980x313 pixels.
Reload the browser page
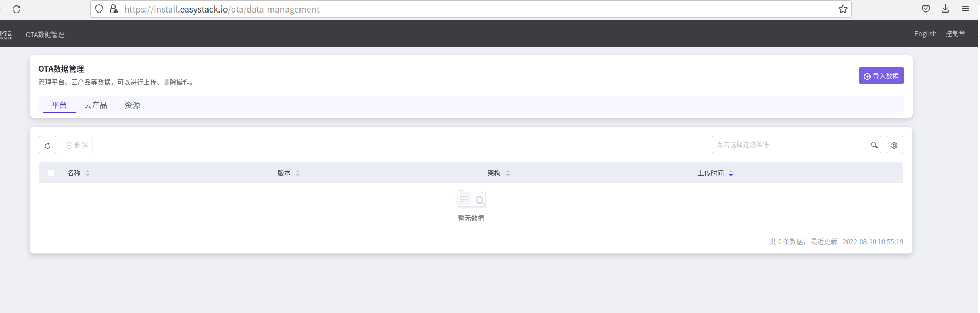tap(16, 9)
